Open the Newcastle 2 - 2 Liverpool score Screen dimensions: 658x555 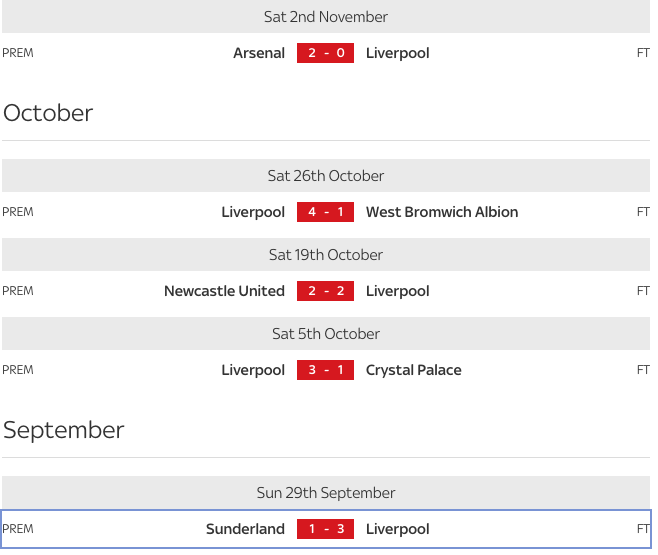325,291
